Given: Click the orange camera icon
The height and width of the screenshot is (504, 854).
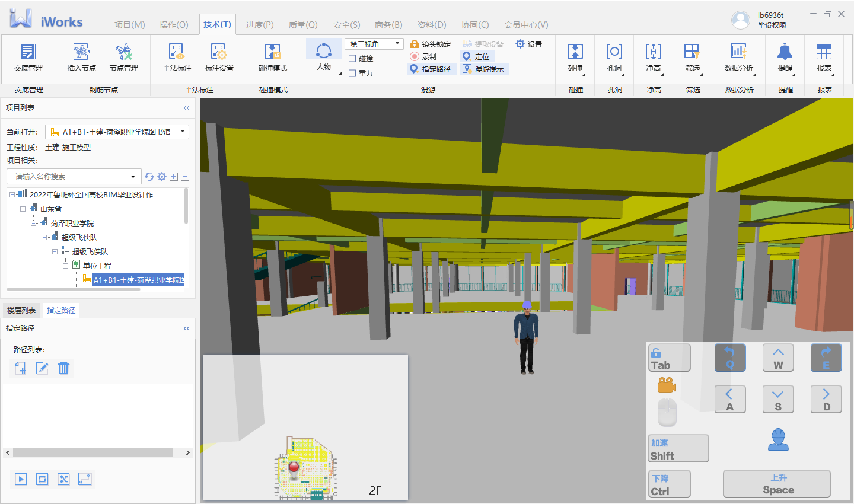Looking at the screenshot, I should tap(667, 385).
